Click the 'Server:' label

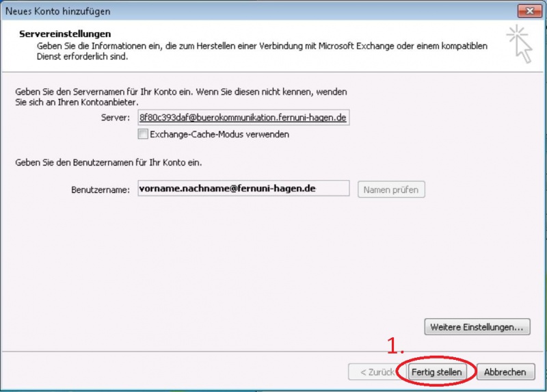[x=115, y=118]
